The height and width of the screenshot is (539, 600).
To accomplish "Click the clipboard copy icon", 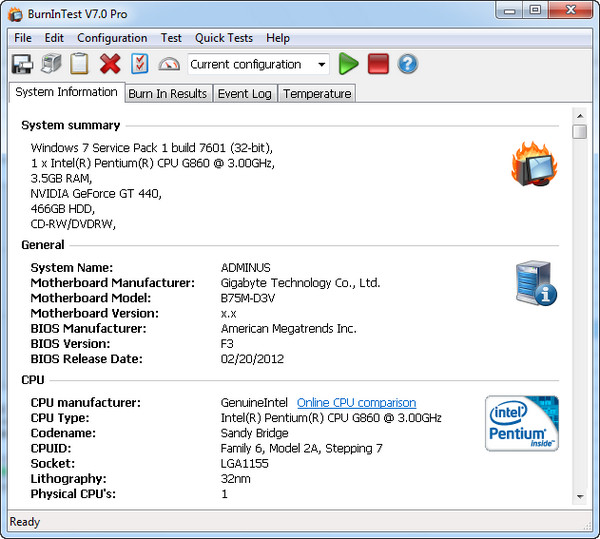I will coord(80,65).
